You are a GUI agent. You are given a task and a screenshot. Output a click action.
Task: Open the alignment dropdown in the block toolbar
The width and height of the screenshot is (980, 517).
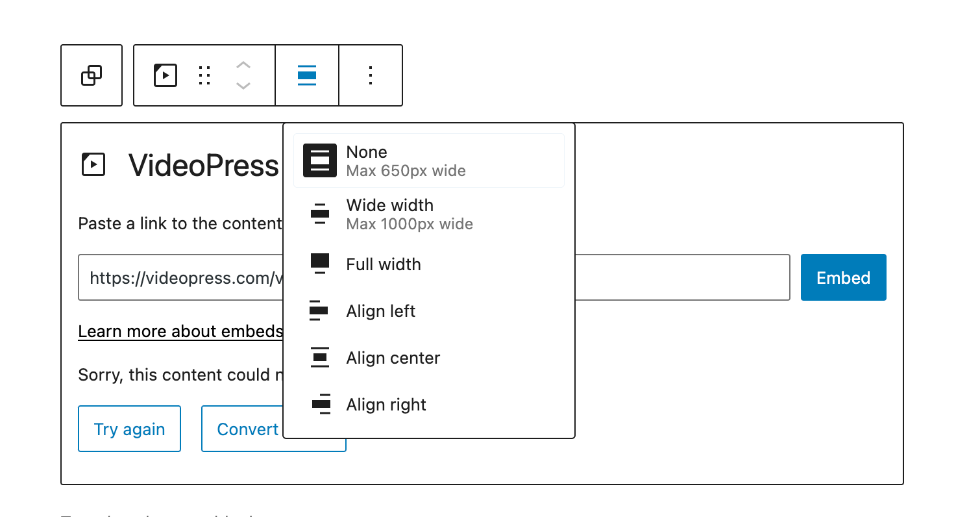tap(306, 75)
